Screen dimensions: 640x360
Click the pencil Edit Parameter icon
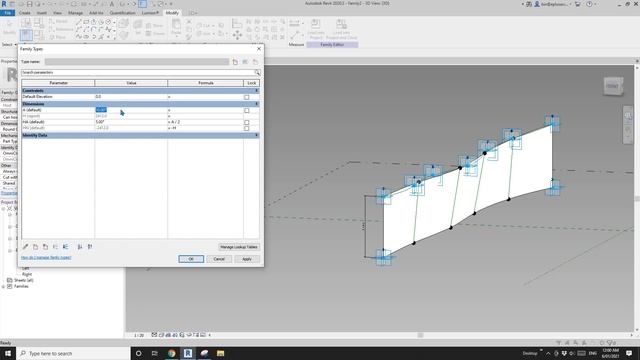point(26,247)
